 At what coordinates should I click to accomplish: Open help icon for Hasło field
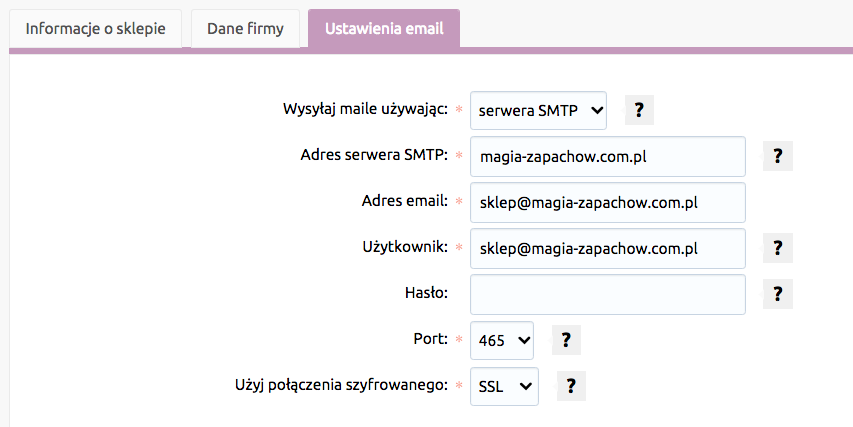pos(778,294)
